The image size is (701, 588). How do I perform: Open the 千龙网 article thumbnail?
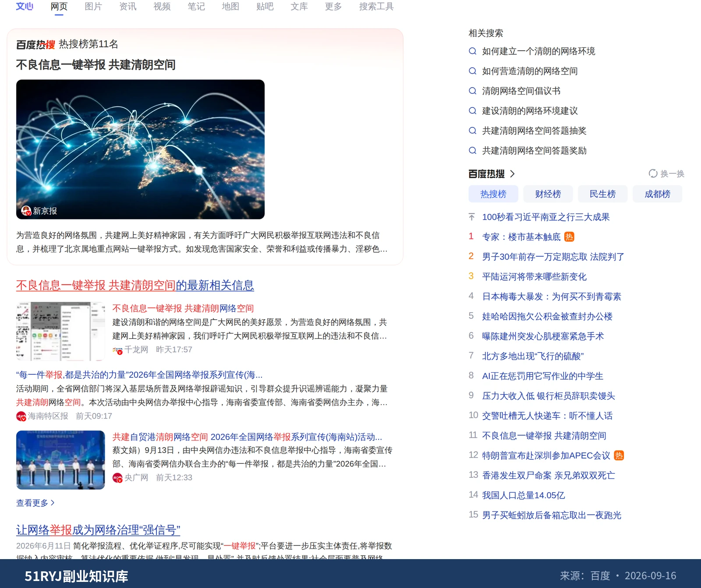(60, 331)
